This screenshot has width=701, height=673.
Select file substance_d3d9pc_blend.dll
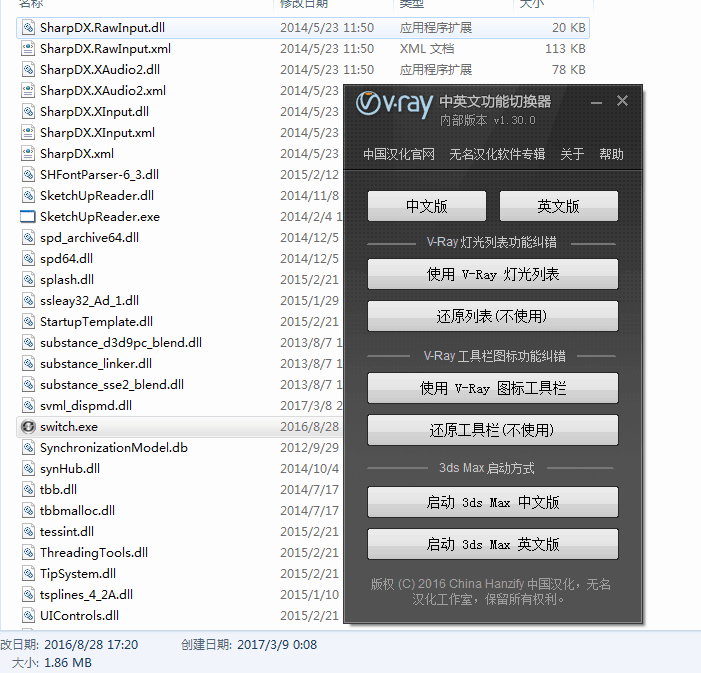121,343
